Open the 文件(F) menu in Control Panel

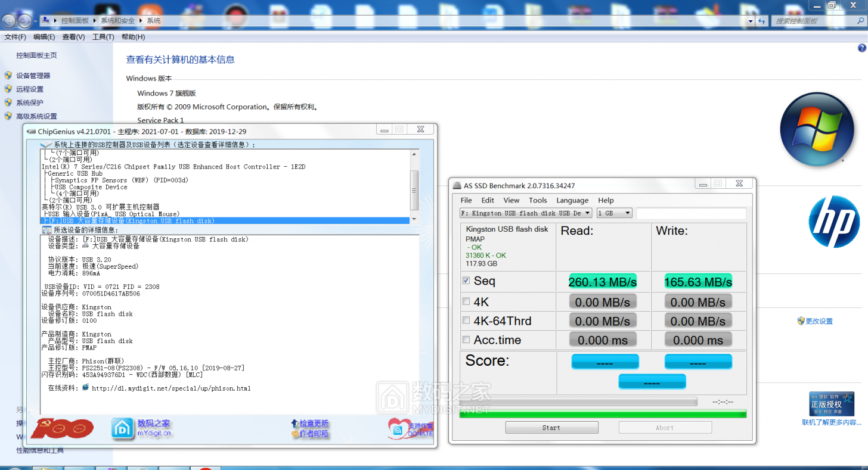15,37
